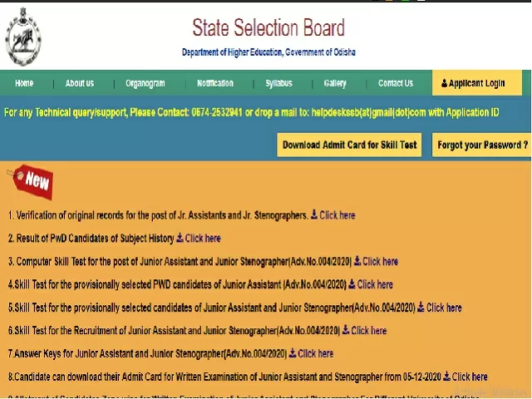Viewport: 532px width, 399px height.
Task: Click the Forgot your Password button
Action: (482, 145)
